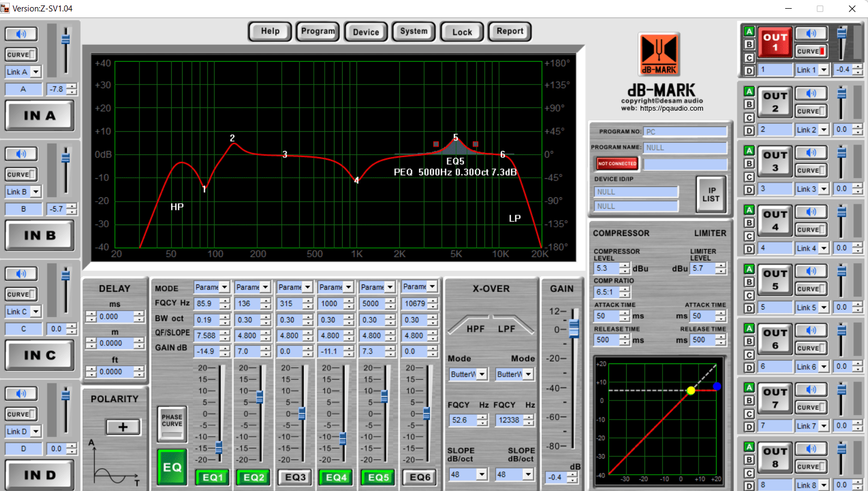Open the System menu
Screen dimensions: 868x491
pos(414,32)
